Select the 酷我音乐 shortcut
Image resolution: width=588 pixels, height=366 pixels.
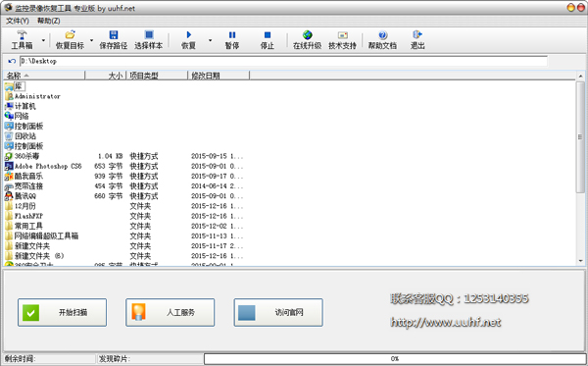tap(24, 176)
